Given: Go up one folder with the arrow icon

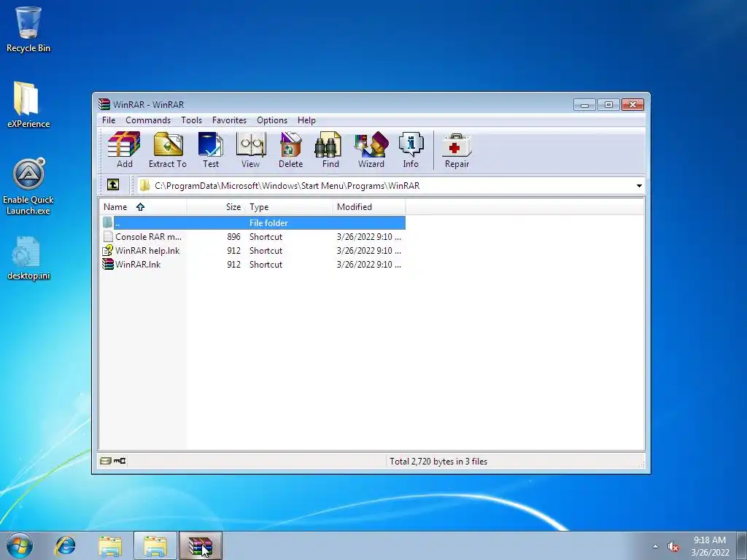Looking at the screenshot, I should 113,184.
